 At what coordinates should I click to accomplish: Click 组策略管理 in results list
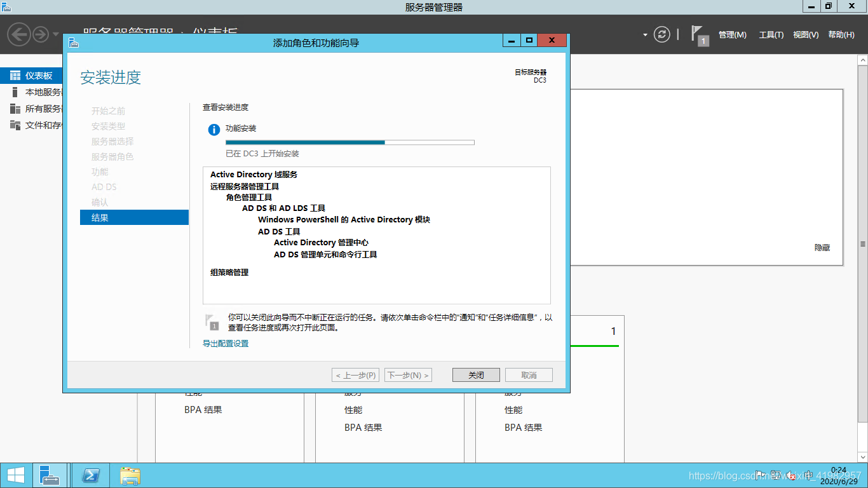[229, 273]
